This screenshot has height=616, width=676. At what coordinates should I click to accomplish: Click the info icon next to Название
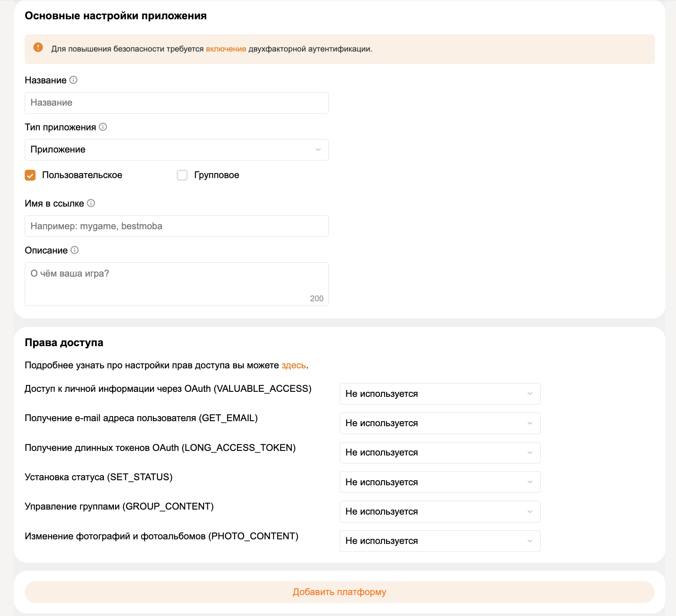(73, 80)
